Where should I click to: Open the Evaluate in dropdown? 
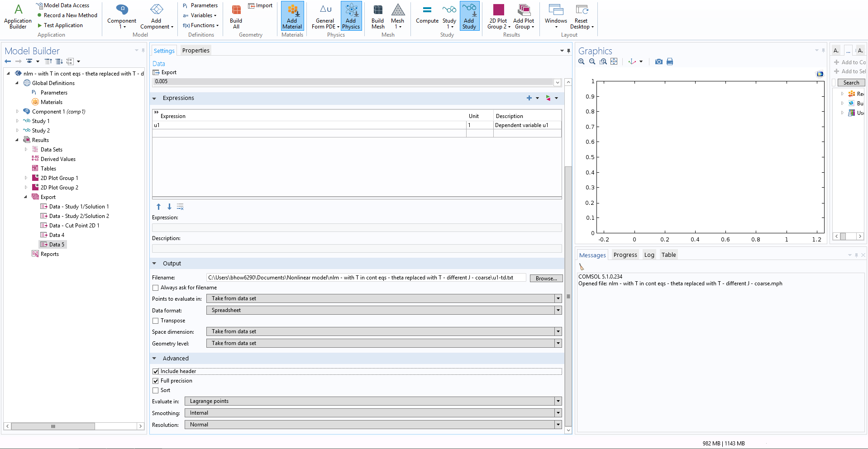tap(372, 401)
